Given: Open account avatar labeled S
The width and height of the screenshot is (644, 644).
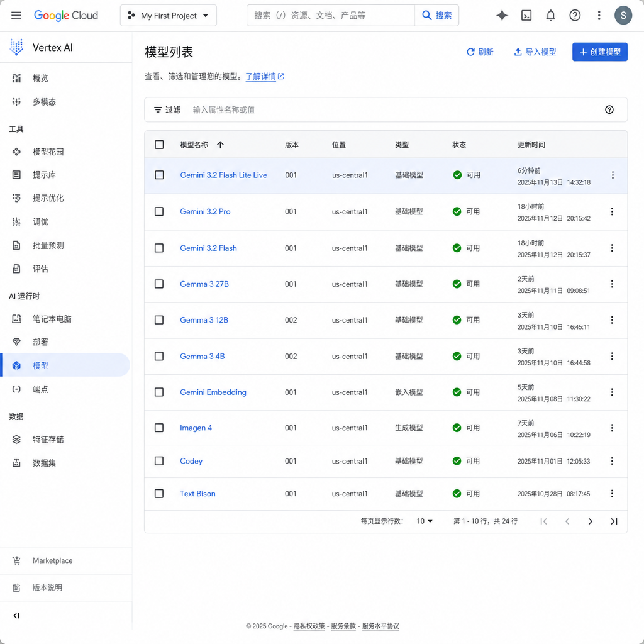Looking at the screenshot, I should pyautogui.click(x=623, y=16).
